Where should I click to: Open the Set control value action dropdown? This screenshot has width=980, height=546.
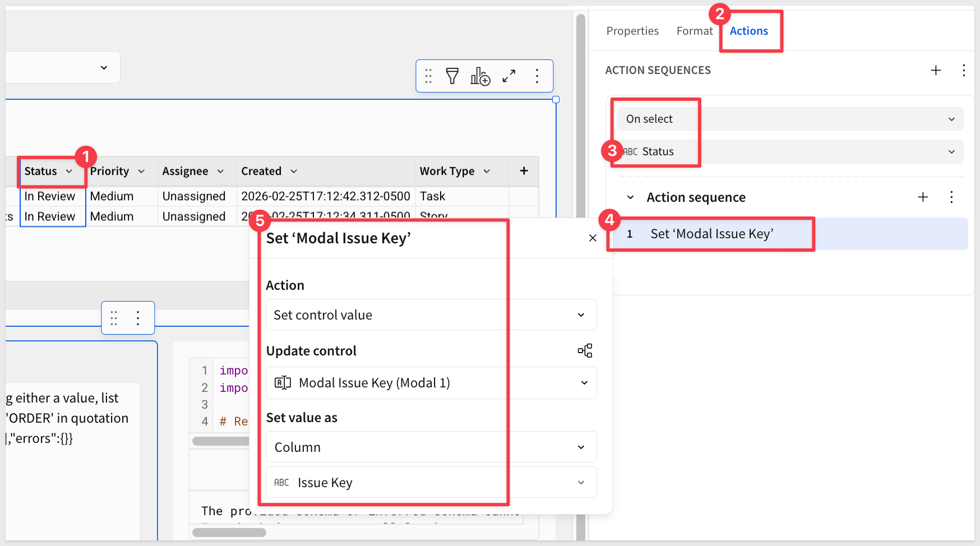pyautogui.click(x=431, y=315)
